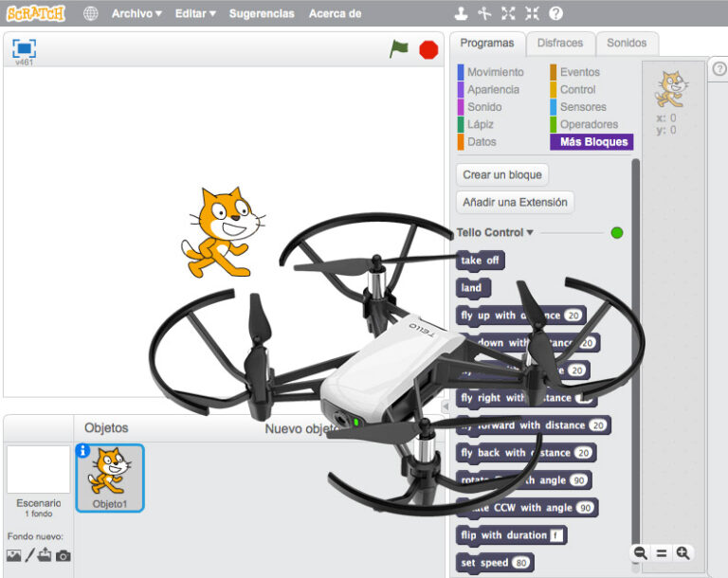This screenshot has width=728, height=578.
Task: Edit the fly up distance value 20
Action: coord(574,316)
